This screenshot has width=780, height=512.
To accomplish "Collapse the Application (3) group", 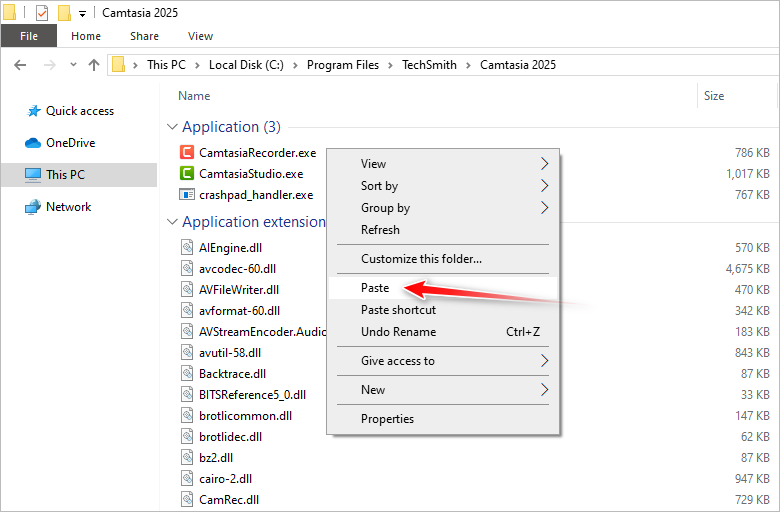I will click(x=172, y=127).
